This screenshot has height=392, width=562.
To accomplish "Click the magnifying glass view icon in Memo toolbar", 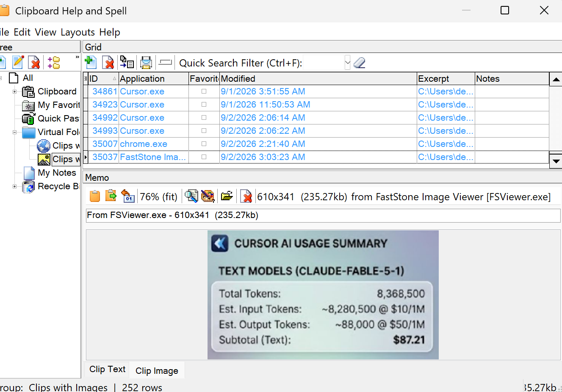I will coord(191,196).
